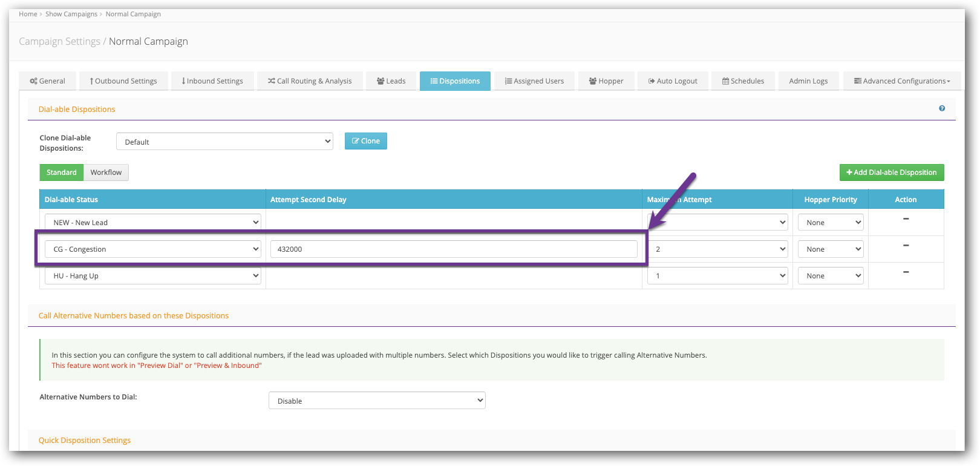Open the Clone Dial-able Dispositions dropdown
Image resolution: width=980 pixels, height=466 pixels.
(224, 142)
